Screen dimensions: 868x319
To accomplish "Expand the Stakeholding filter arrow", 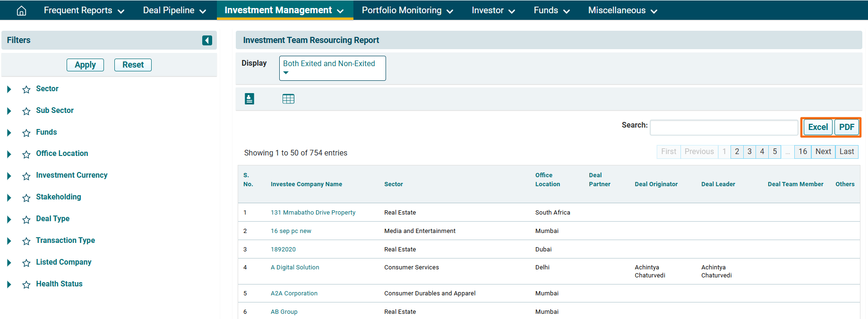I will (x=9, y=198).
